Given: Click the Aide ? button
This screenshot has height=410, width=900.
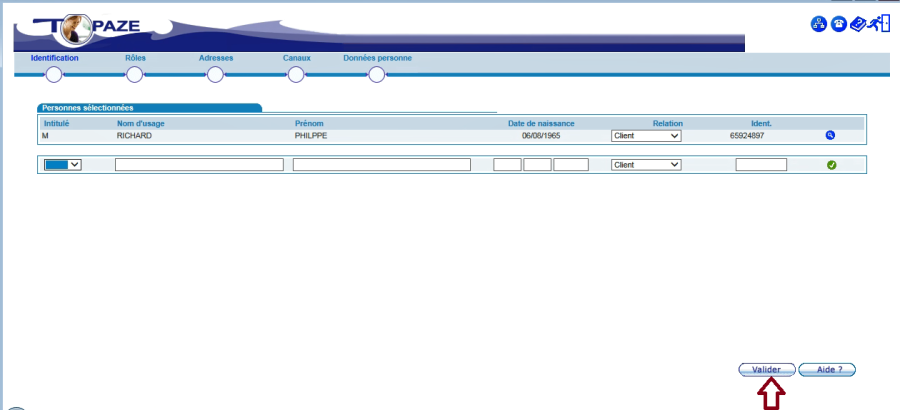Looking at the screenshot, I should 827,369.
